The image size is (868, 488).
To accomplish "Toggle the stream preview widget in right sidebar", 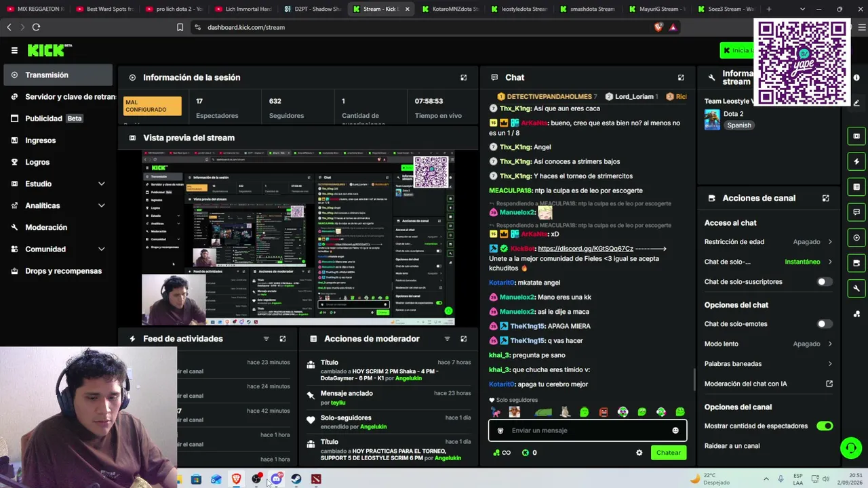I will (856, 136).
